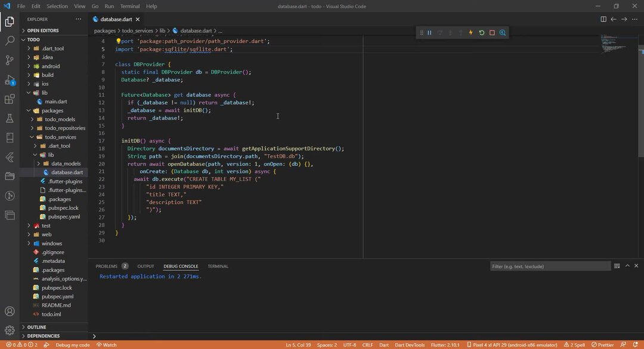Open the Search view in activity bar
The height and width of the screenshot is (349, 644).
[x=10, y=41]
